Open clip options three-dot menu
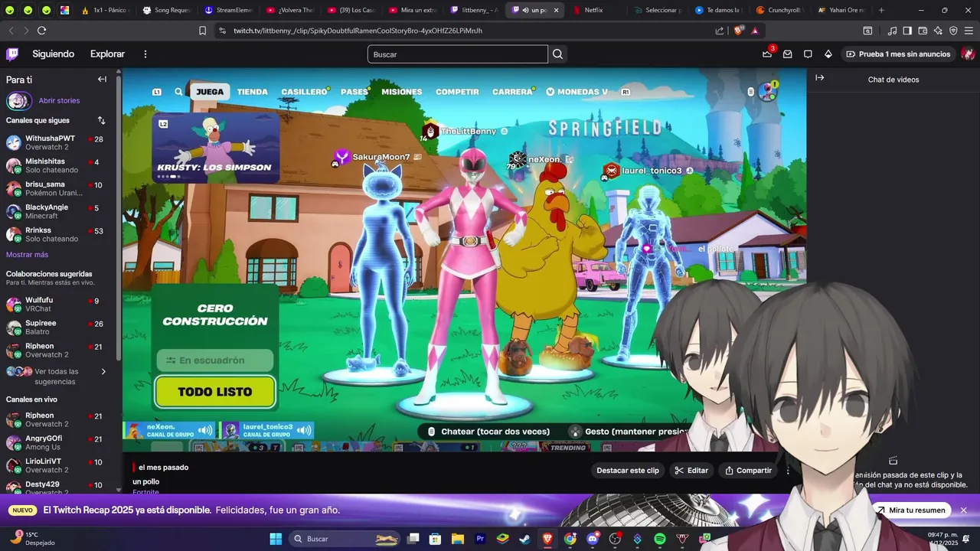The height and width of the screenshot is (551, 980). pos(788,471)
